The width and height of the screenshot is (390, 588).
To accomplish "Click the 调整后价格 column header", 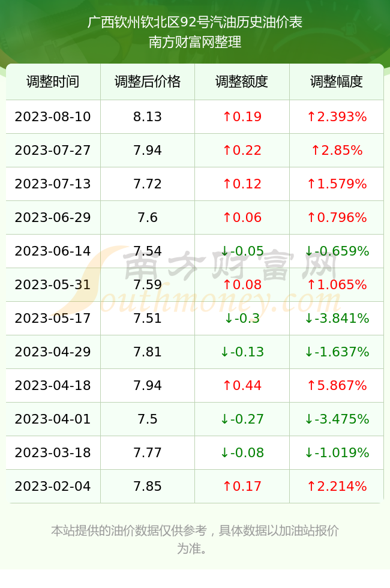I will tap(148, 82).
